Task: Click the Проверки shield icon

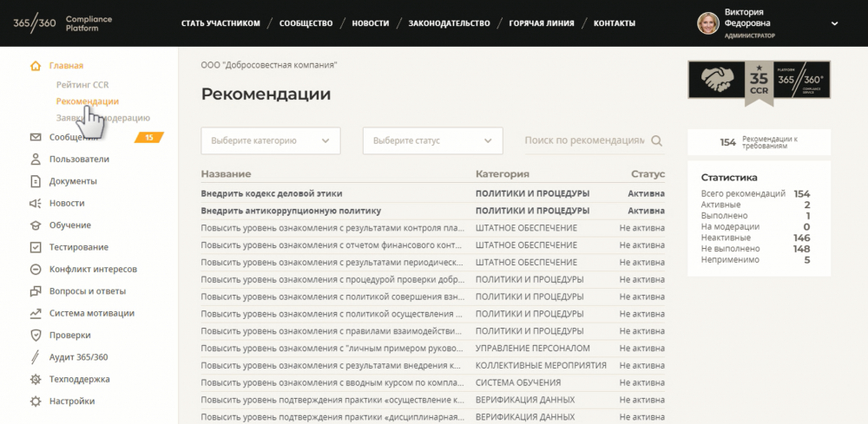Action: click(x=36, y=336)
